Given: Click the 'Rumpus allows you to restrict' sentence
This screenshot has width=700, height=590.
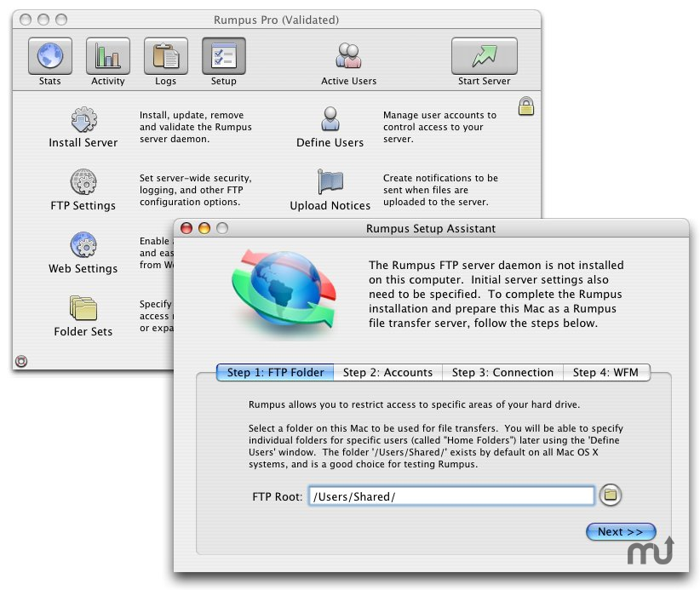Looking at the screenshot, I should [x=414, y=404].
